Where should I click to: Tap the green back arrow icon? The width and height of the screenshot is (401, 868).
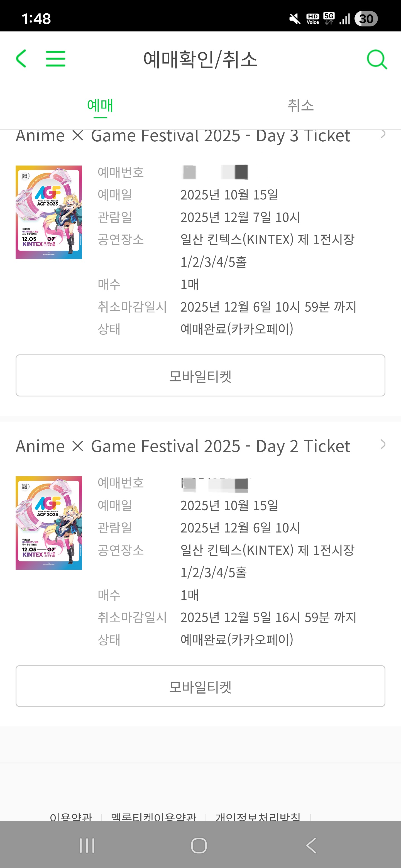click(21, 59)
